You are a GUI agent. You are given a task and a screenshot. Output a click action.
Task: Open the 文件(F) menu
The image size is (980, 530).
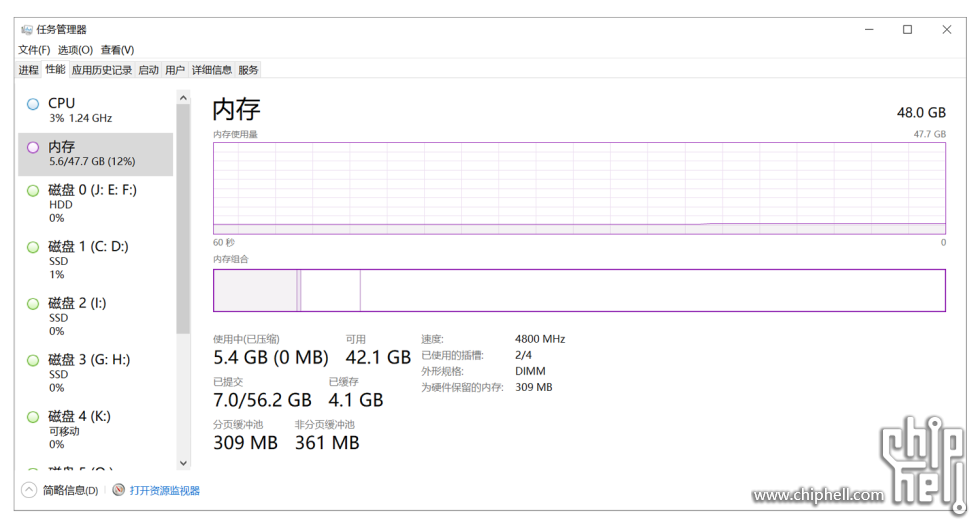[34, 50]
